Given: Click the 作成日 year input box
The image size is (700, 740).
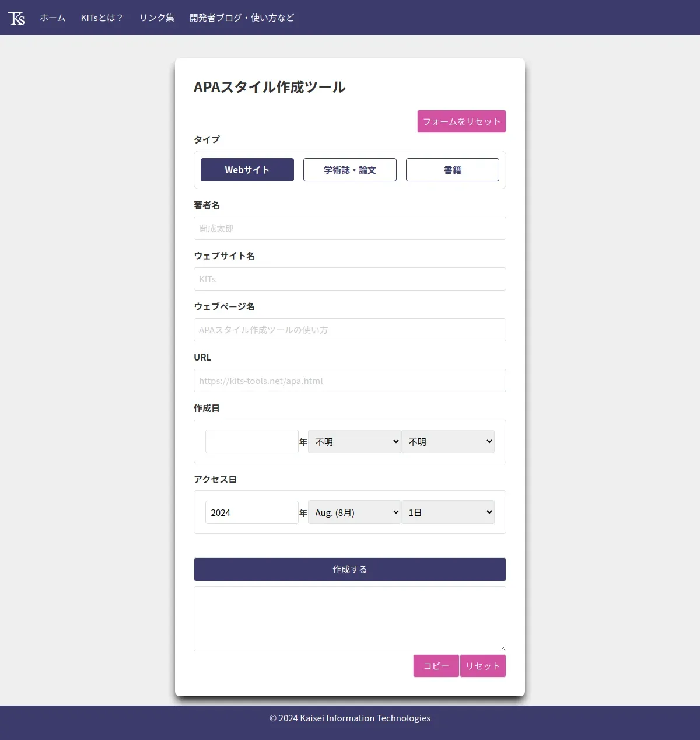Looking at the screenshot, I should (252, 442).
